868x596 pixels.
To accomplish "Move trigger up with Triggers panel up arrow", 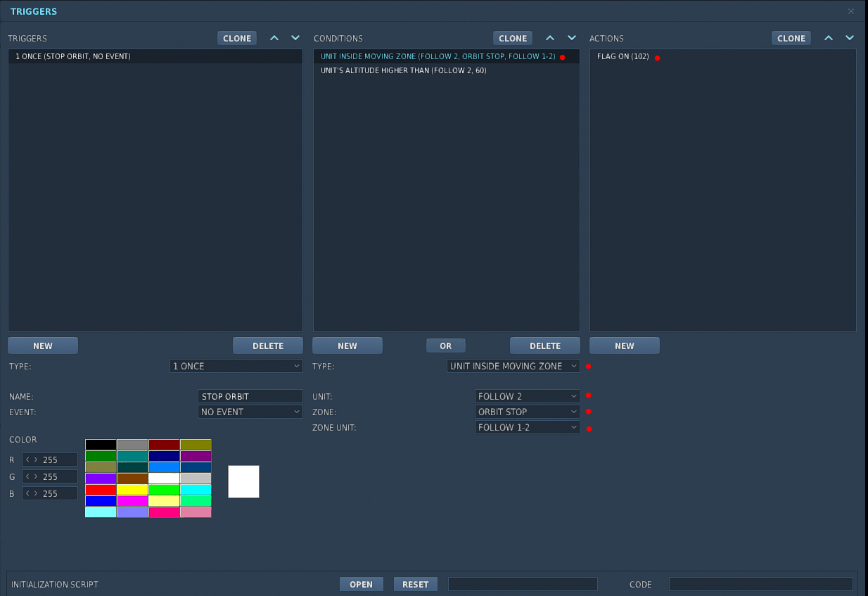I will click(274, 38).
